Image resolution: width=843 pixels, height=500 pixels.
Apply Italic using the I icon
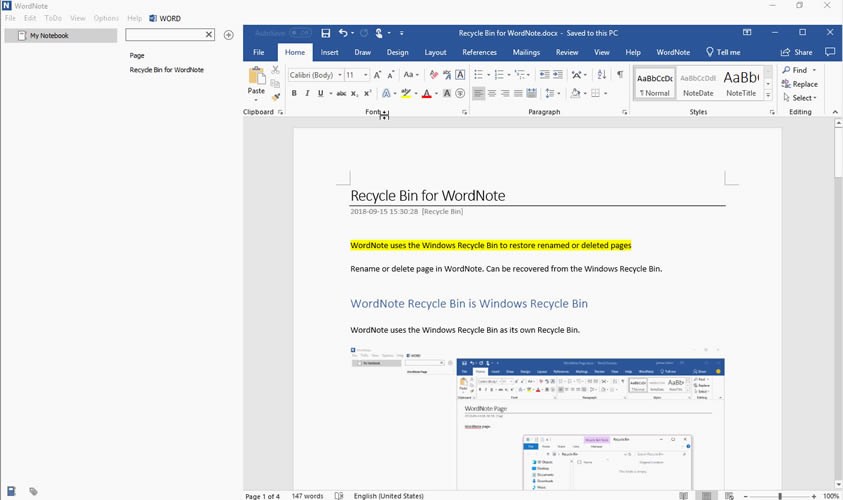pyautogui.click(x=307, y=93)
